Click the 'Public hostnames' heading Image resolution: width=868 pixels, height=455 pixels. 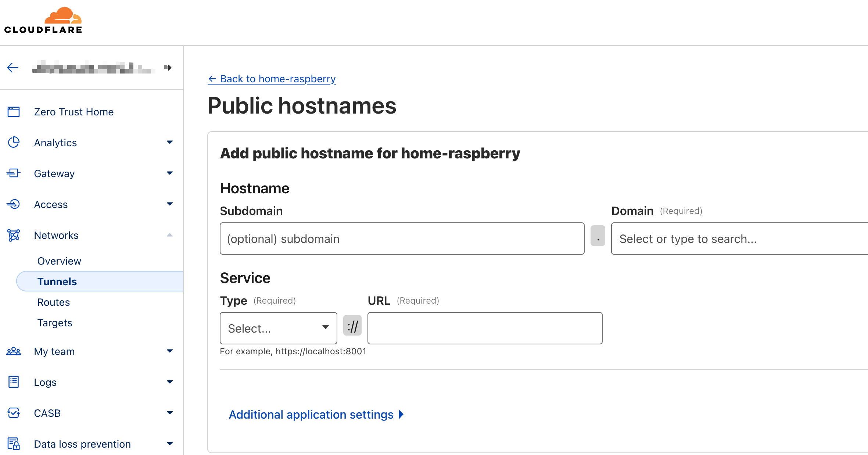[302, 106]
